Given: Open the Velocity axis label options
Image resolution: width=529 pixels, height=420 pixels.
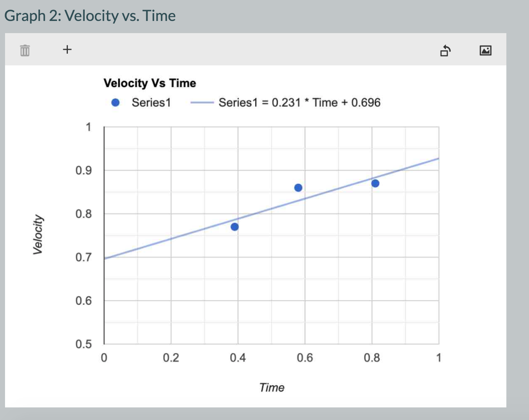Looking at the screenshot, I should [x=38, y=234].
